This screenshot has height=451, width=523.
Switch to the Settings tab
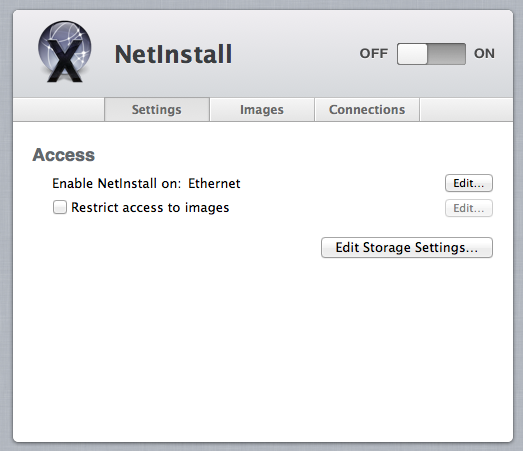tap(157, 109)
